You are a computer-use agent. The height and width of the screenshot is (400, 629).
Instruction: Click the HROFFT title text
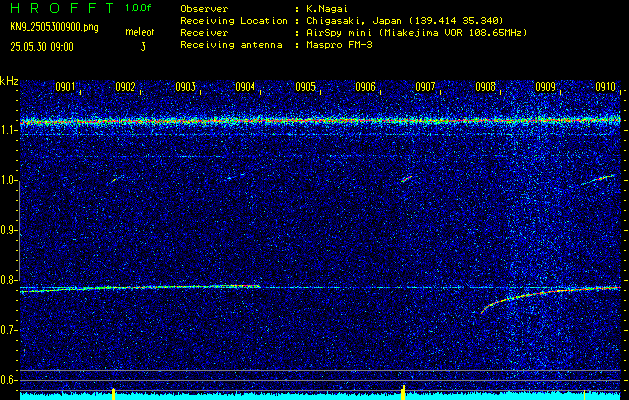61,8
